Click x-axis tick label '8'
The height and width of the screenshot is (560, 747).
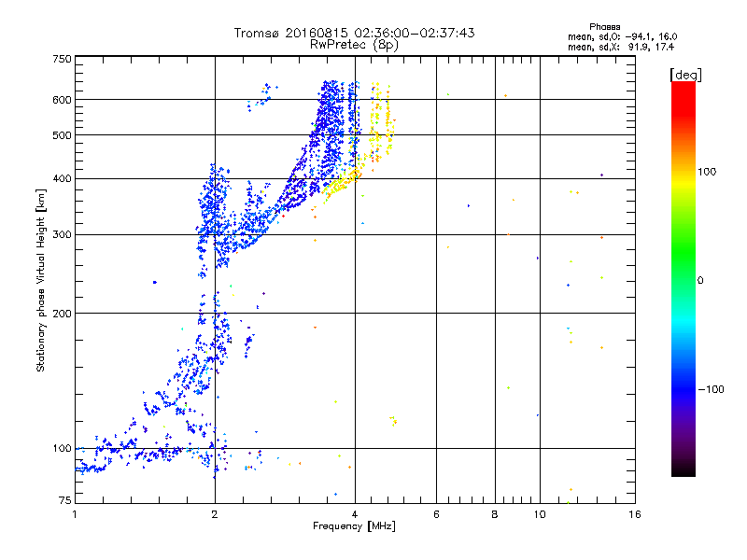point(495,514)
